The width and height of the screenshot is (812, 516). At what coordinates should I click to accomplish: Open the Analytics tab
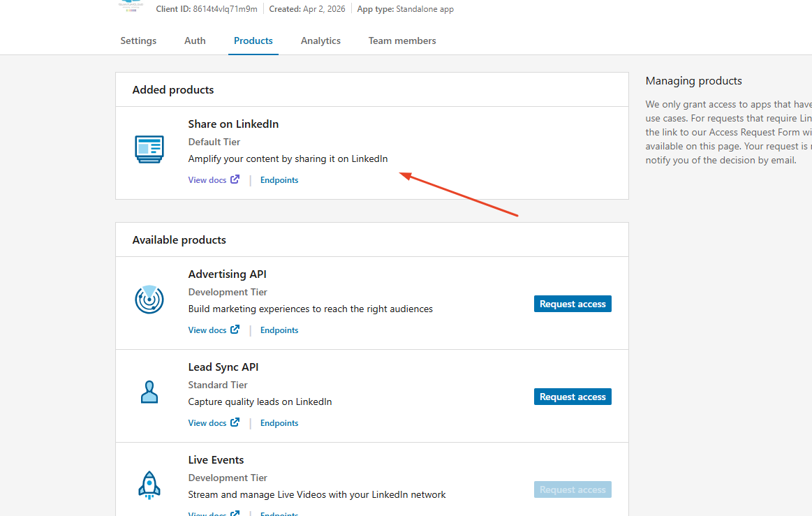pyautogui.click(x=320, y=40)
